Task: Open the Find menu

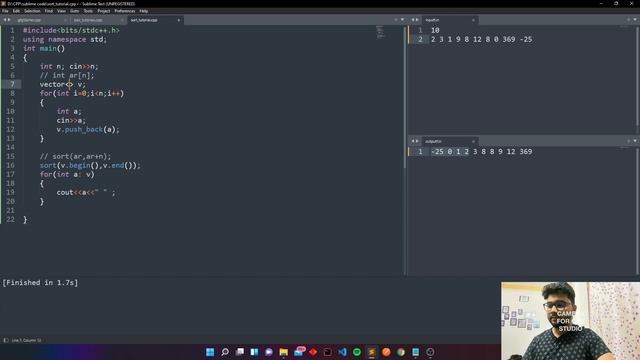Action: [x=49, y=11]
